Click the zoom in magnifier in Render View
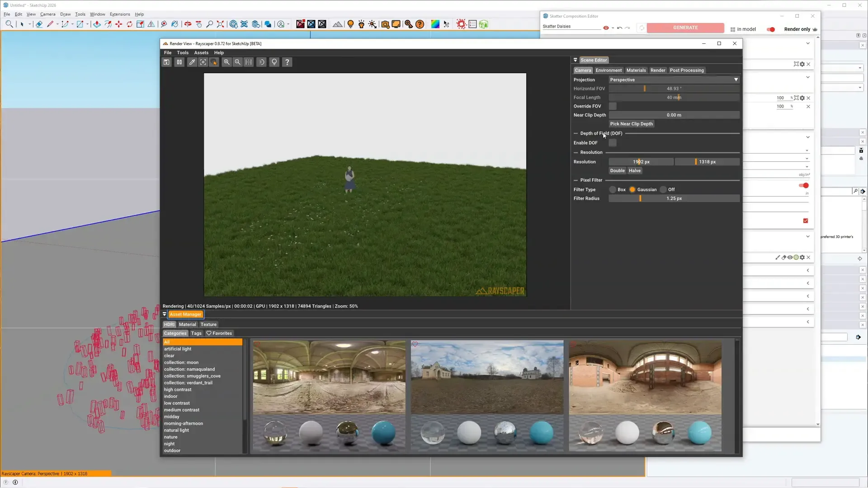This screenshot has width=868, height=488. (x=227, y=62)
